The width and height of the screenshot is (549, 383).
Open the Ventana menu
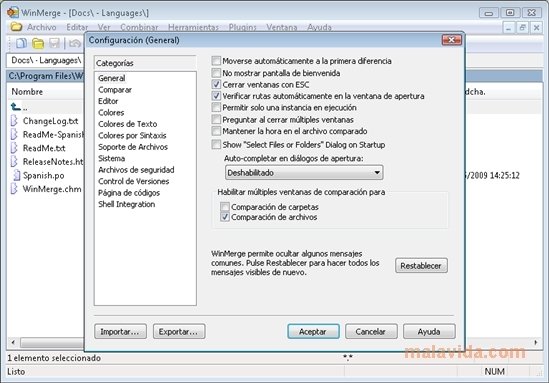pyautogui.click(x=282, y=27)
